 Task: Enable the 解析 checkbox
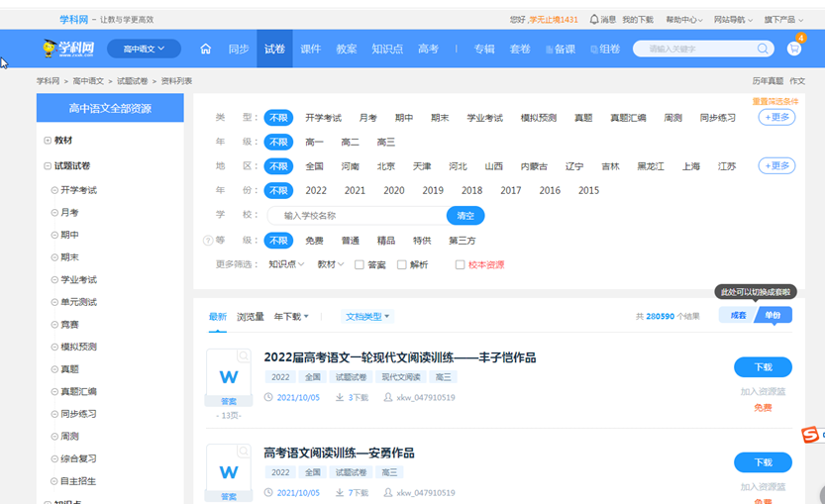(401, 264)
